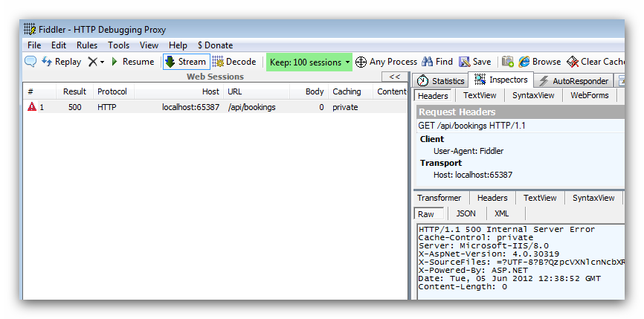The width and height of the screenshot is (644, 319).
Task: Sort sessions by Caching column header
Action: pyautogui.click(x=350, y=91)
